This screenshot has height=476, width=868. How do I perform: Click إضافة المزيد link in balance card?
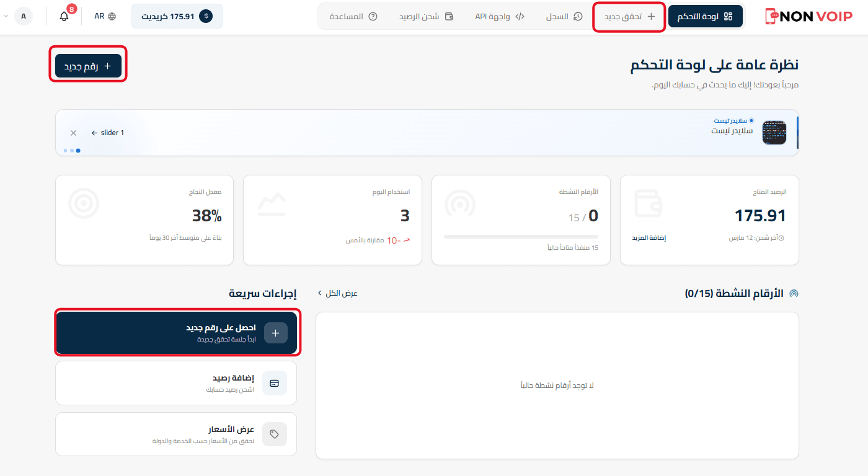coord(649,238)
